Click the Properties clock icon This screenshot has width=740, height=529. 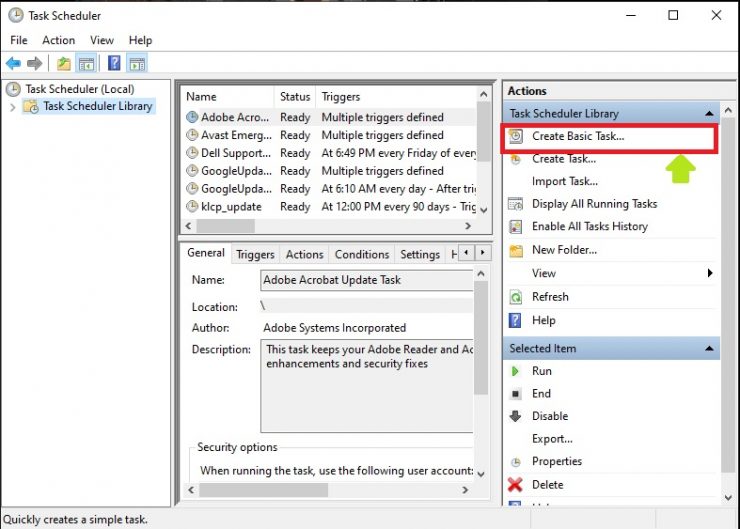pos(516,462)
